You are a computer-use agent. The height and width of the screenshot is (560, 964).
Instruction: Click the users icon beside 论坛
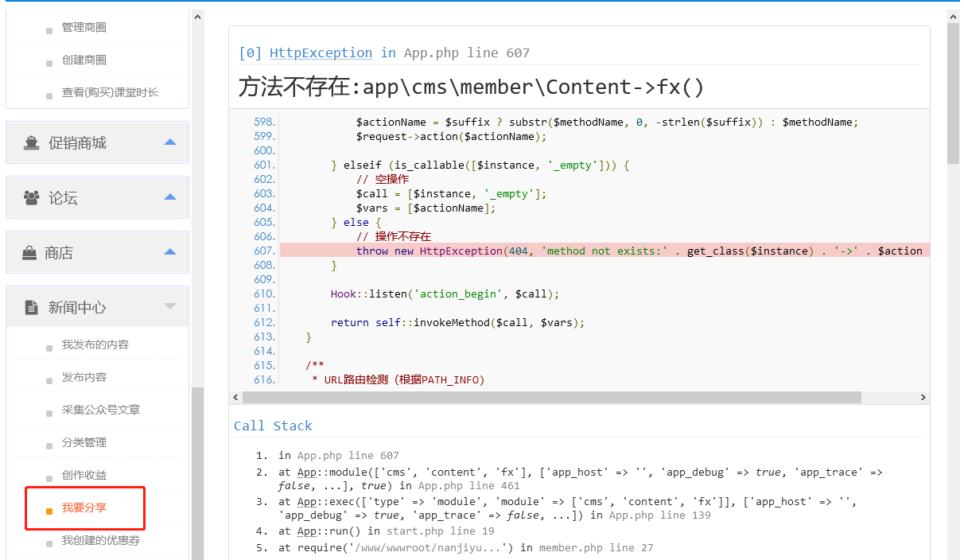[32, 198]
